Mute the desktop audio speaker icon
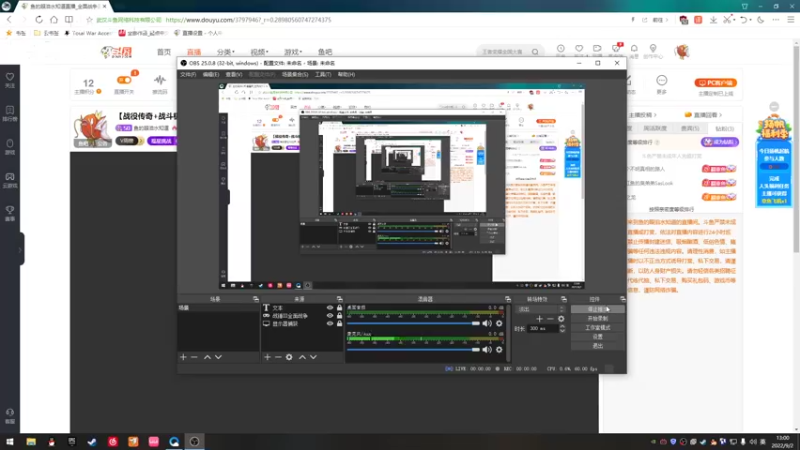The image size is (800, 450). pos(487,323)
